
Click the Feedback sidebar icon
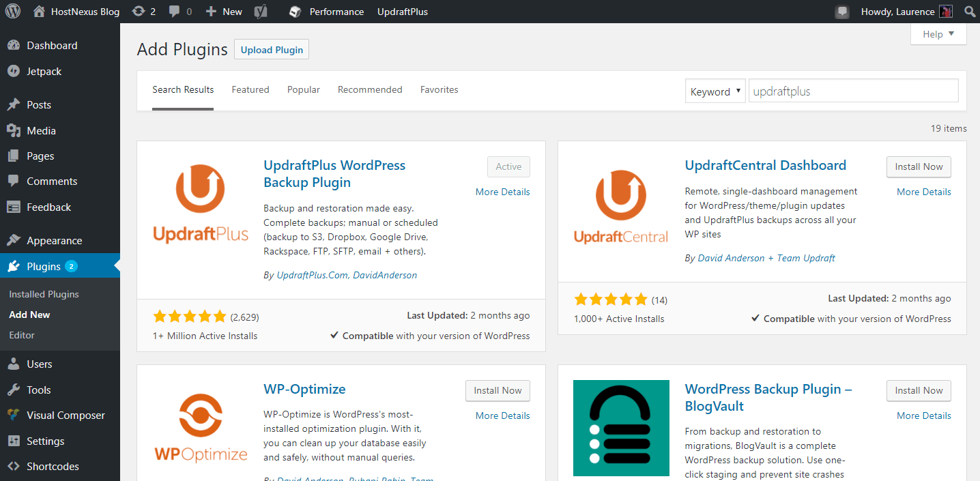[x=13, y=207]
